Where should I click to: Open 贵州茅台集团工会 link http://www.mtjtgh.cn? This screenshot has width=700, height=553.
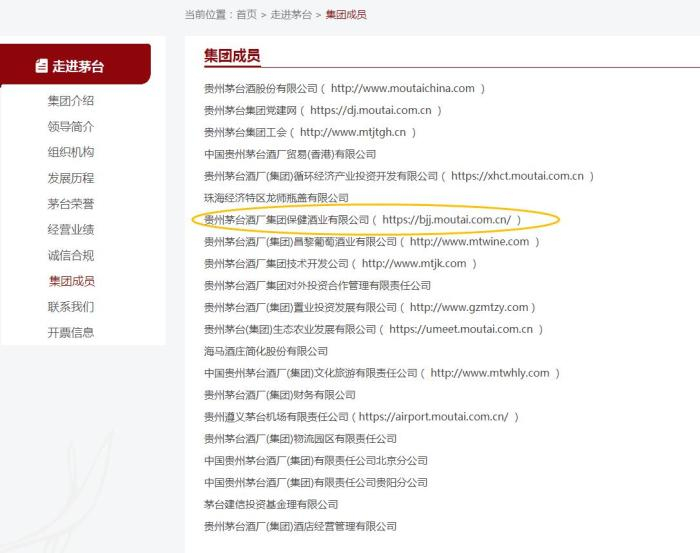click(353, 132)
